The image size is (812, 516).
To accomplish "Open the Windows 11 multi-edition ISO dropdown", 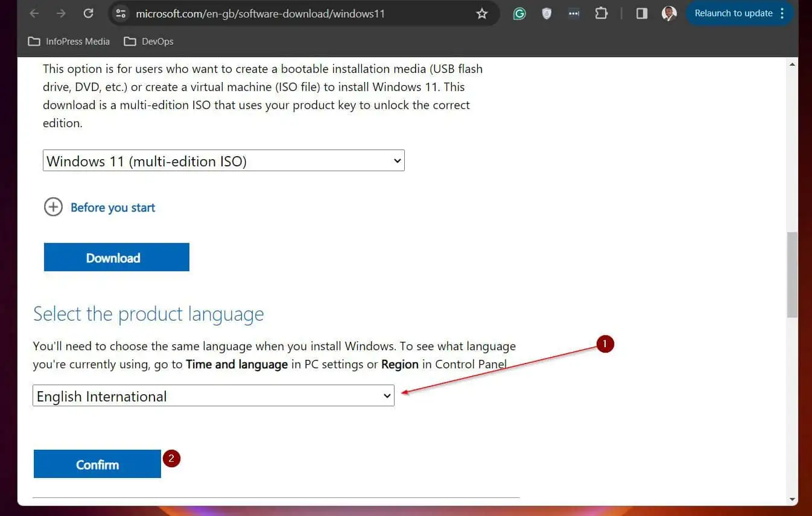I will click(224, 161).
